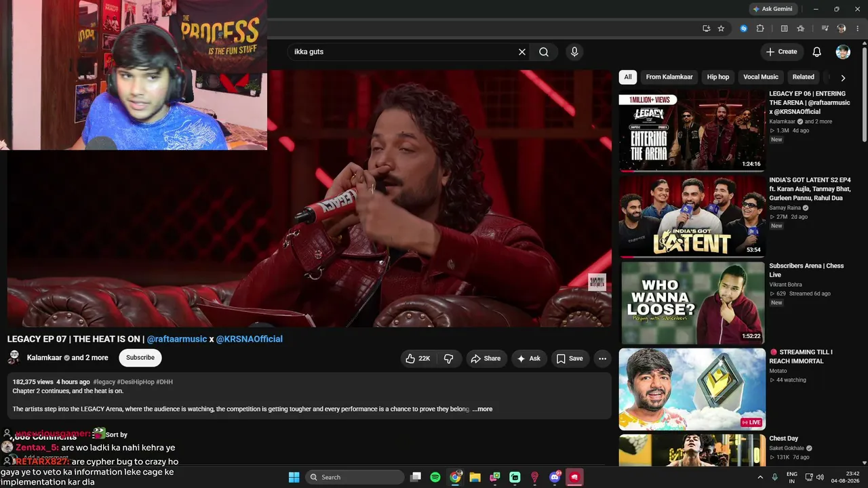Bookmark this tab with the star icon
The image size is (868, 488).
tap(721, 28)
